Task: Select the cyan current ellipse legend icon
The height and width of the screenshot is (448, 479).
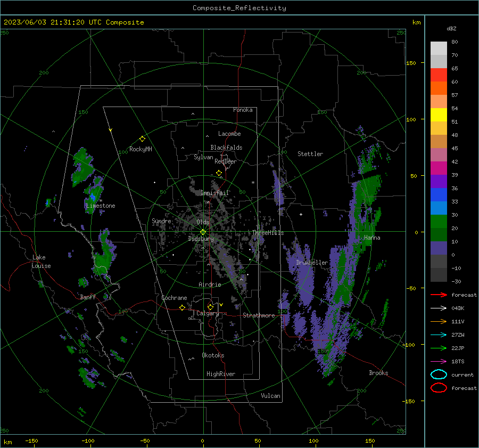Action: pos(439,374)
